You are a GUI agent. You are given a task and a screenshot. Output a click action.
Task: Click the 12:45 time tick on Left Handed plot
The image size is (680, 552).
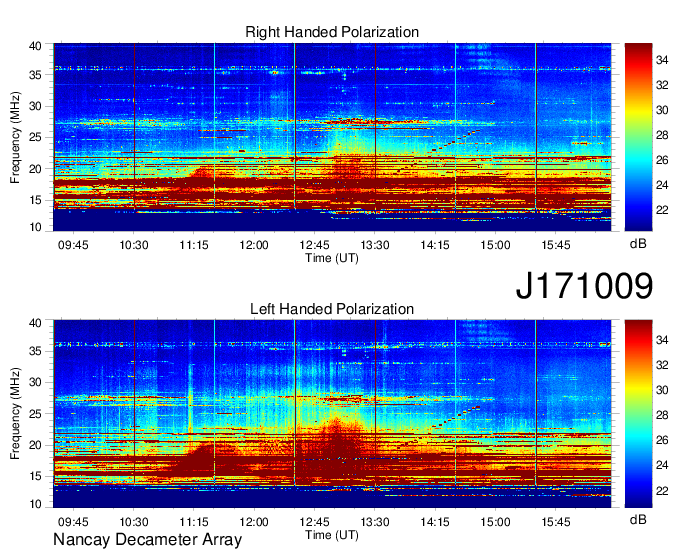(x=314, y=522)
